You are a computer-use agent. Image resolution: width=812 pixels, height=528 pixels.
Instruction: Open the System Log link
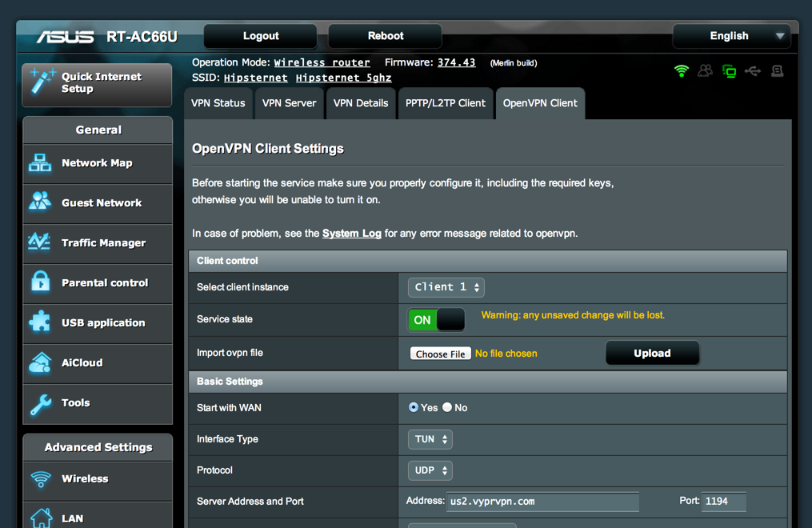(x=352, y=234)
